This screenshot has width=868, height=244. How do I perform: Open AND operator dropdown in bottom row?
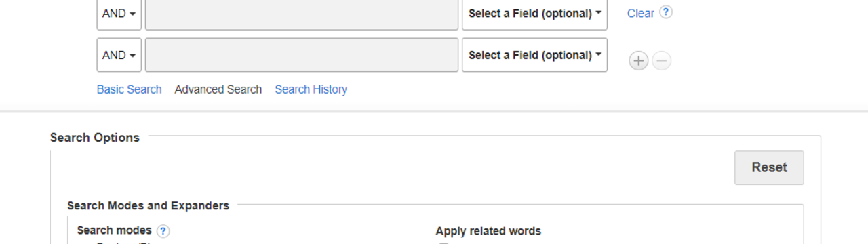[x=119, y=55]
